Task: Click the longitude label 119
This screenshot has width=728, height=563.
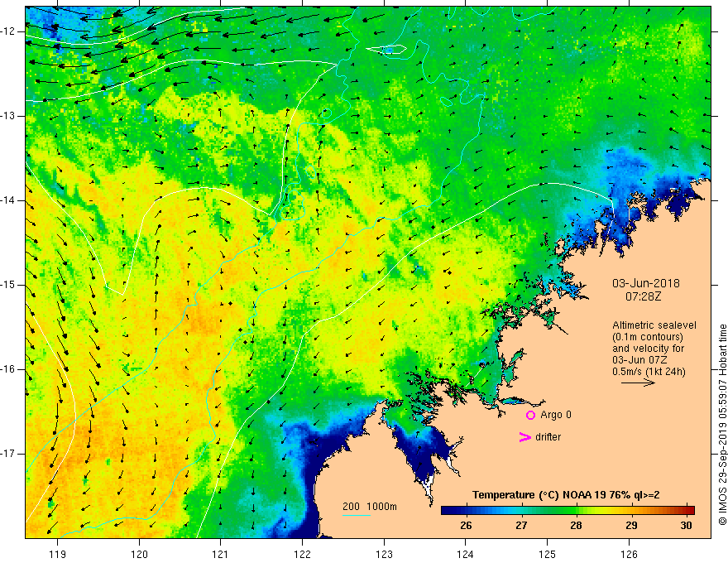Action: (58, 555)
